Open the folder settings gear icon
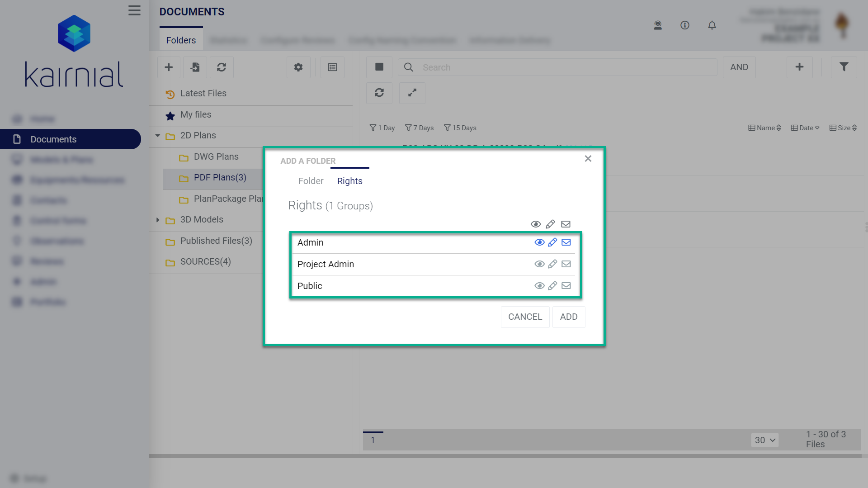868x488 pixels. click(298, 67)
